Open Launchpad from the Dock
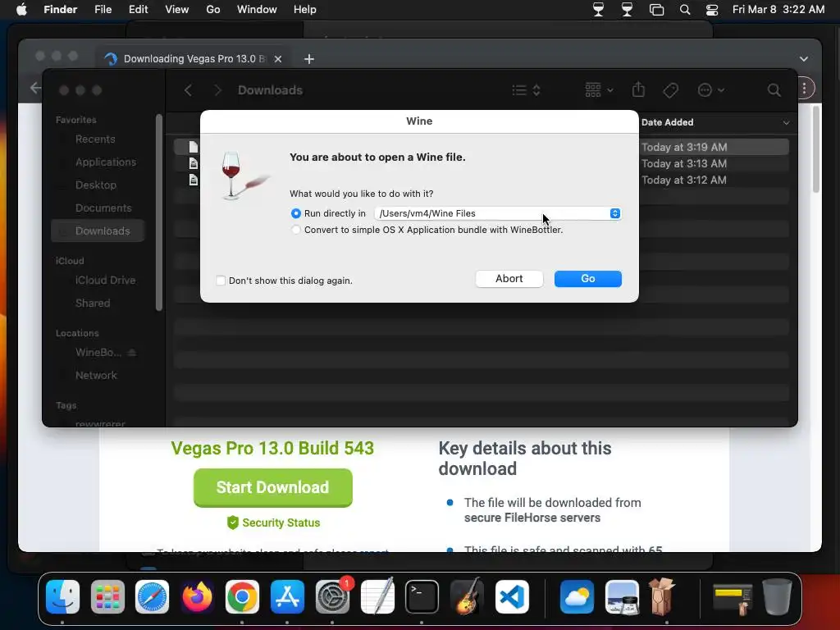This screenshot has width=840, height=630. (107, 597)
